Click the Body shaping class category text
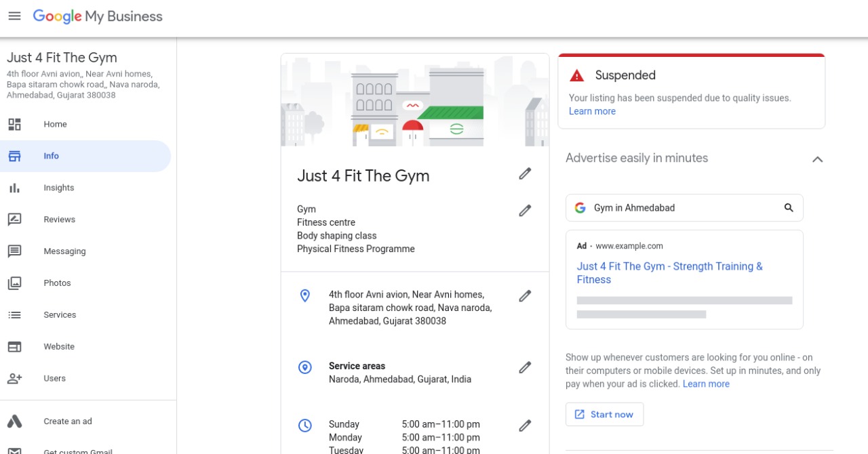The height and width of the screenshot is (454, 868). click(x=337, y=236)
